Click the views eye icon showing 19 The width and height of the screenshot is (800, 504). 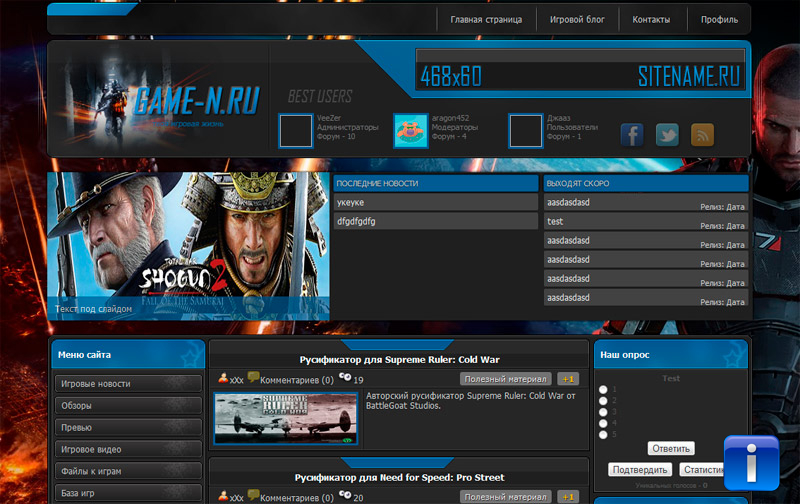click(345, 377)
